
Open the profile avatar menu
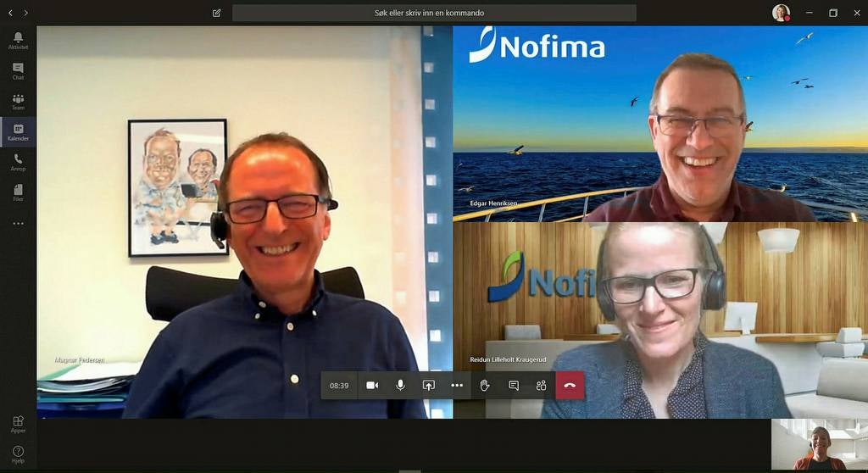pyautogui.click(x=781, y=13)
